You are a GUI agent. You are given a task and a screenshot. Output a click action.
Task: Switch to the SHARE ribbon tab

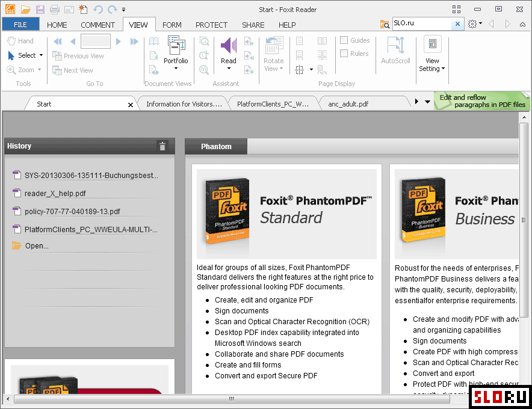tap(253, 25)
